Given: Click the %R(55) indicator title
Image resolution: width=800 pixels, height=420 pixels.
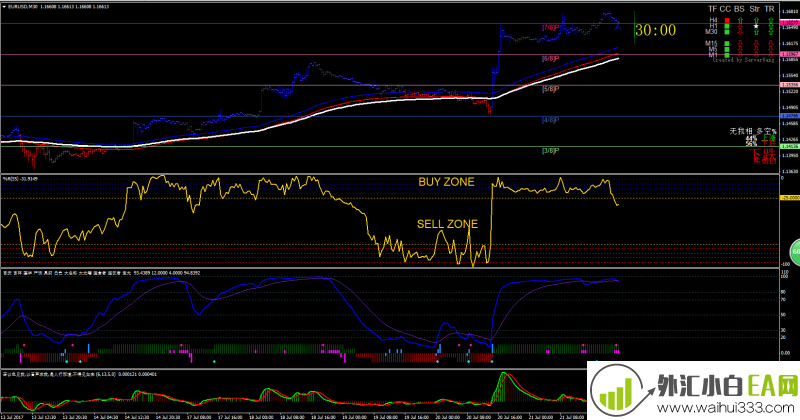Looking at the screenshot, I should (x=10, y=179).
